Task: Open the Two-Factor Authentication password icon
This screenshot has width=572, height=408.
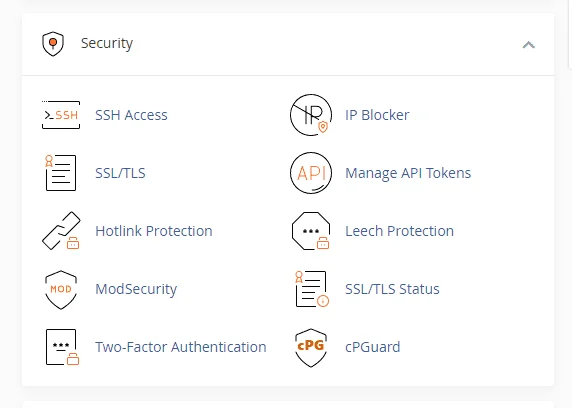Action: click(62, 347)
